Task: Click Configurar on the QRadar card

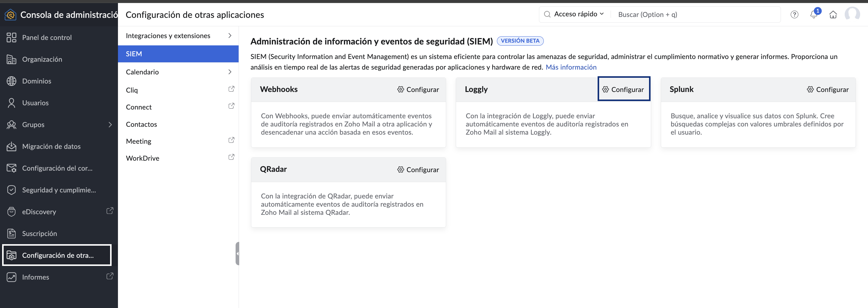Action: [x=418, y=169]
